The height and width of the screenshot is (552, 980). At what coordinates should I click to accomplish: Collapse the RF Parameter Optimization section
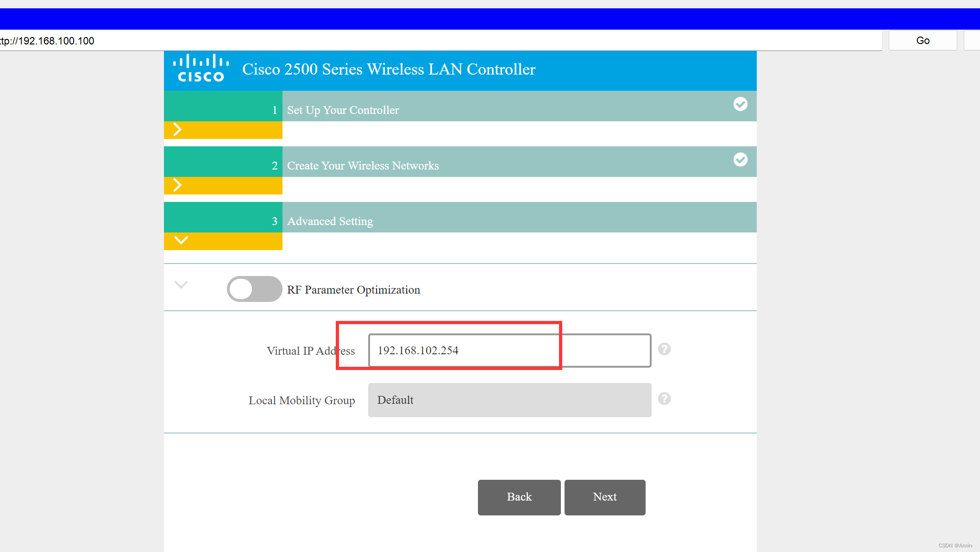[181, 285]
